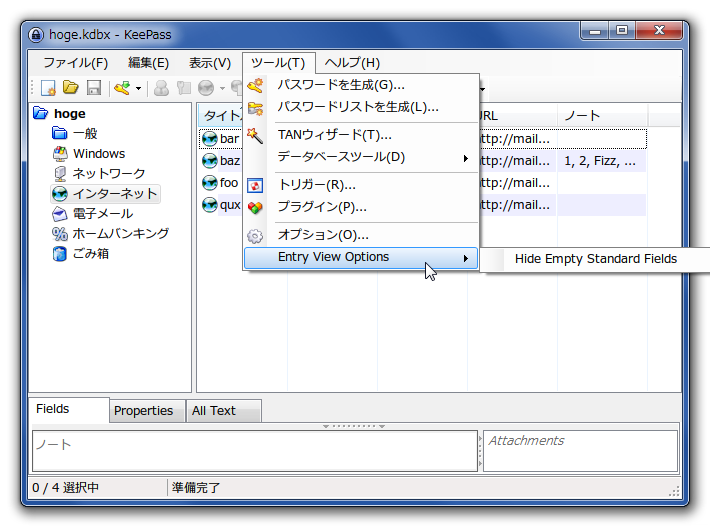
Task: Click the icon beside パスワードリストを生成
Action: [x=255, y=108]
